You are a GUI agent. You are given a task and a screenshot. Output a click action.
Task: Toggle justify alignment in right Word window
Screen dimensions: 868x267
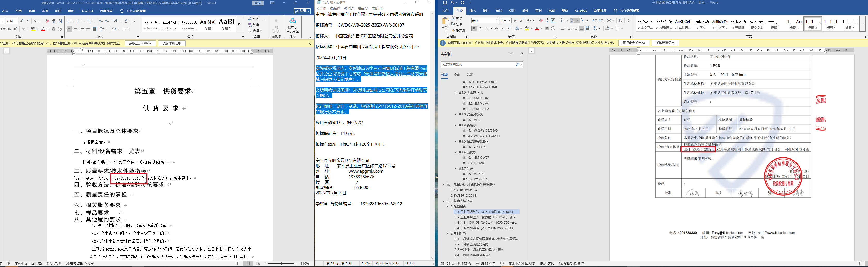[582, 29]
